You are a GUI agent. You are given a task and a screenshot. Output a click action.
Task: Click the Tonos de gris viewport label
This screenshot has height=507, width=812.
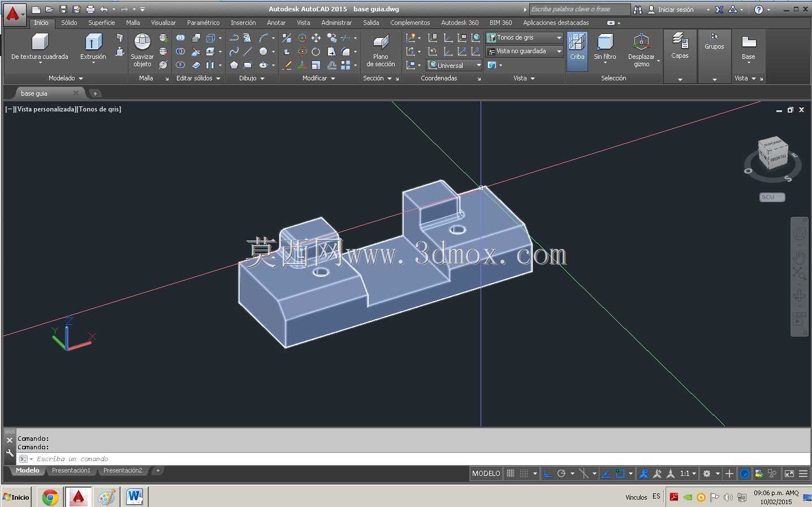click(100, 109)
